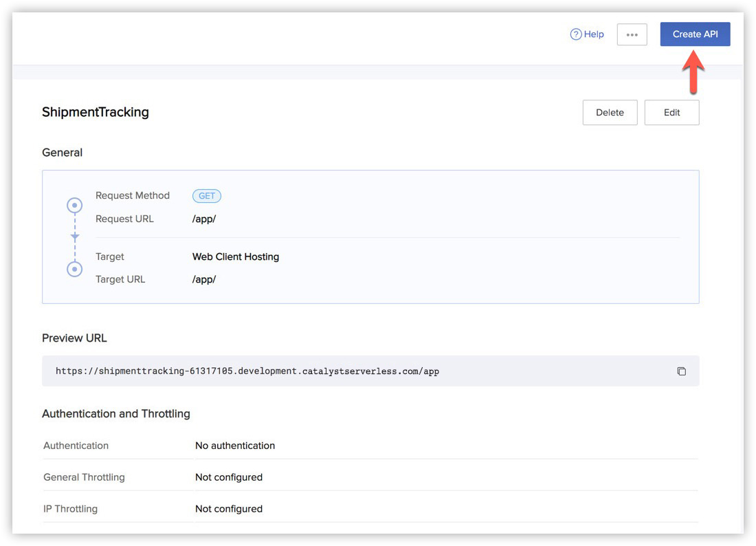This screenshot has height=546, width=756.
Task: Edit the ShipmentTracking API
Action: [671, 113]
